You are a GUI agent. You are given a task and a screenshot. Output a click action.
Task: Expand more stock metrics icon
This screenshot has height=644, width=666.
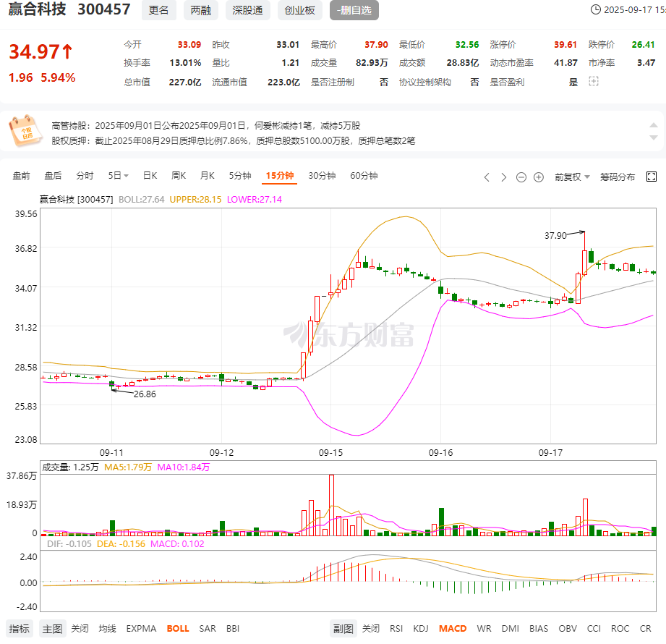tap(594, 82)
